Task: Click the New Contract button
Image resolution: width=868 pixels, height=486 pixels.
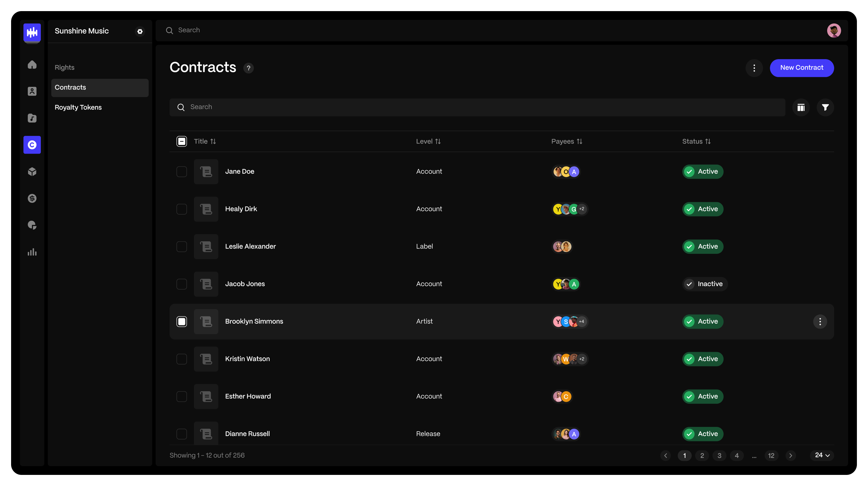Action: [x=801, y=68]
